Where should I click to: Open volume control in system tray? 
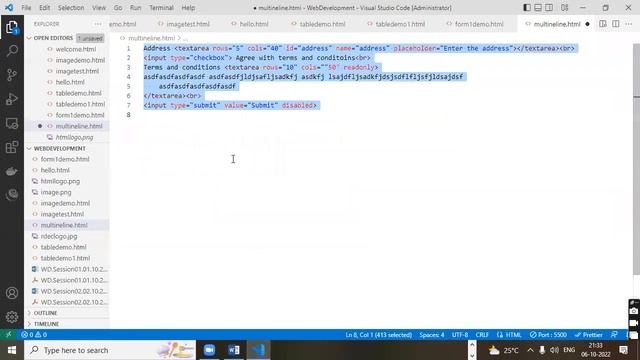tap(554, 350)
